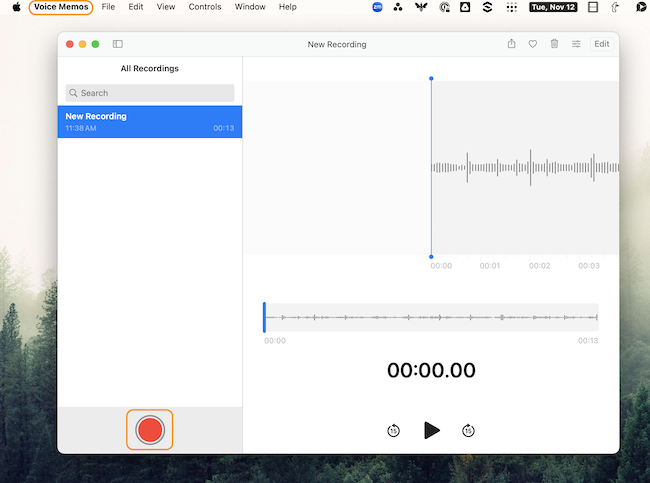The image size is (650, 483).
Task: Click the overview waveform scrubber bar
Action: click(x=431, y=318)
